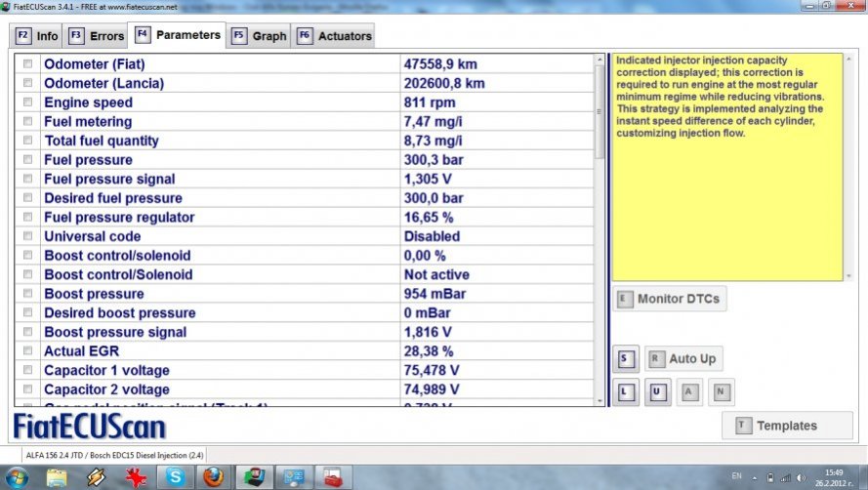Open Firefox from the taskbar
This screenshot has width=868, height=490.
215,477
